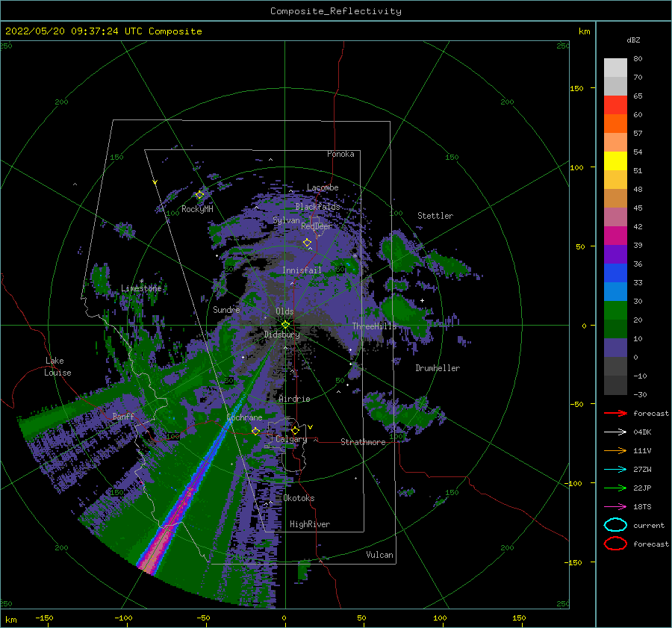Select the yellow diamond marker below RedDeer
The width and height of the screenshot is (672, 628).
(307, 243)
